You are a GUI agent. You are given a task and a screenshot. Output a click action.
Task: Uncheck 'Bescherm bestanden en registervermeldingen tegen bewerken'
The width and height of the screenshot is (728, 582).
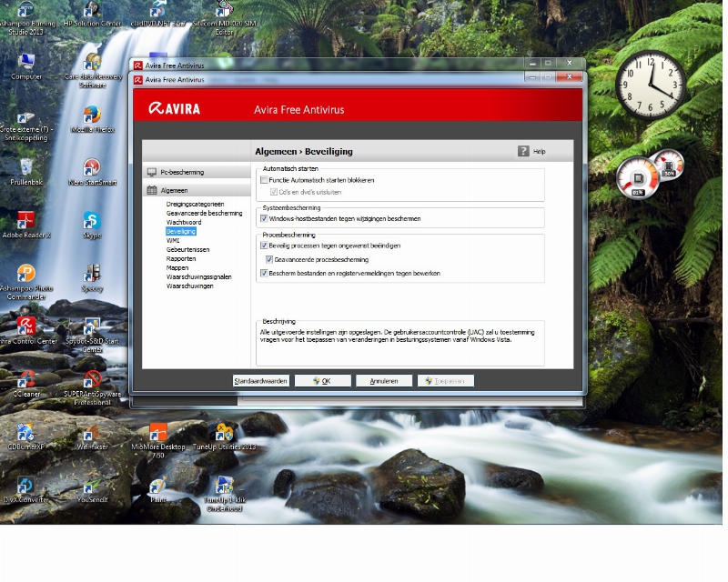264,274
